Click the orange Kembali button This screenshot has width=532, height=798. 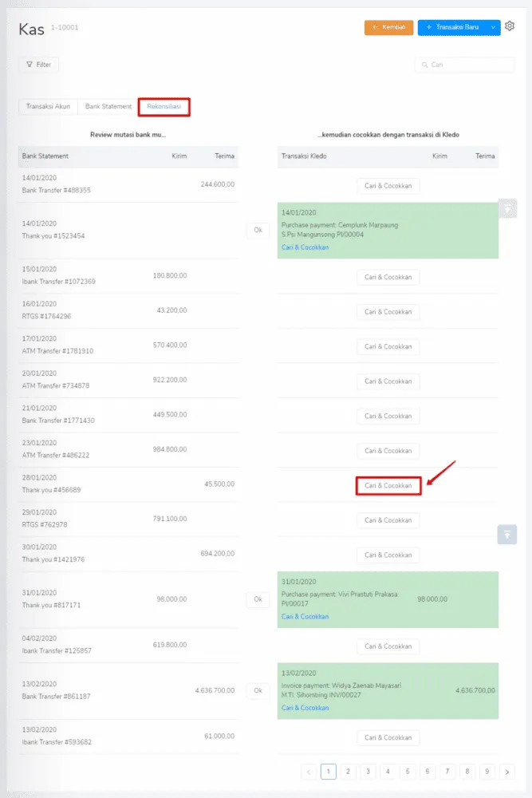pyautogui.click(x=388, y=28)
